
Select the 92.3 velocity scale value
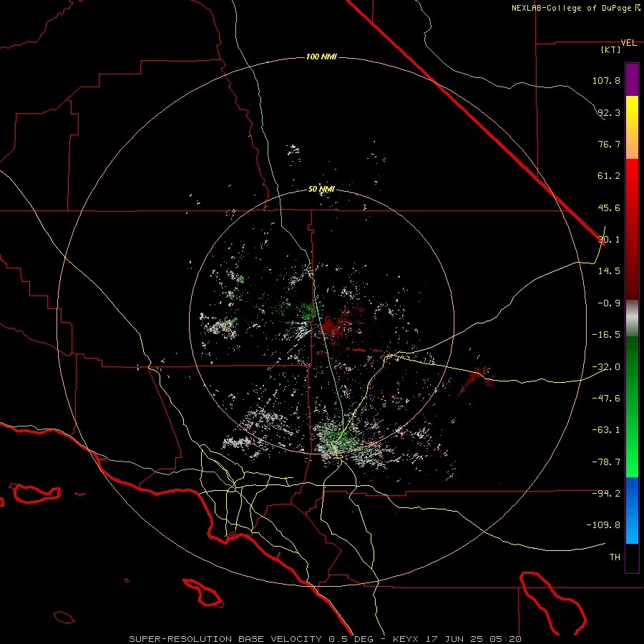pyautogui.click(x=609, y=112)
